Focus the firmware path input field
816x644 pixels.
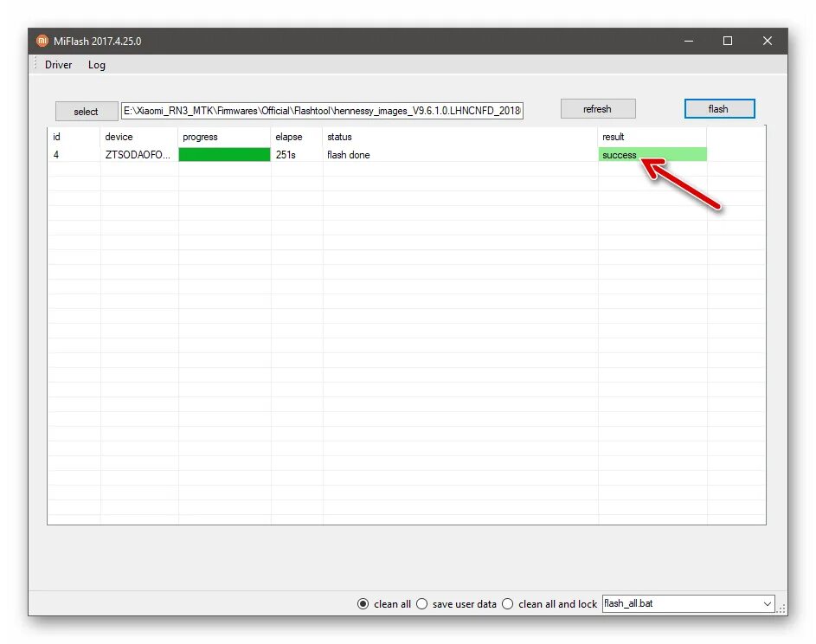(322, 111)
